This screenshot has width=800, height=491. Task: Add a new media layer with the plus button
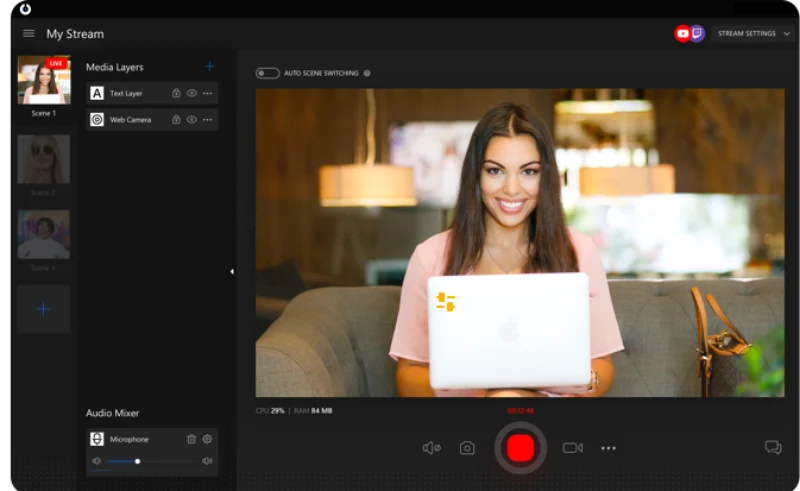click(x=210, y=67)
